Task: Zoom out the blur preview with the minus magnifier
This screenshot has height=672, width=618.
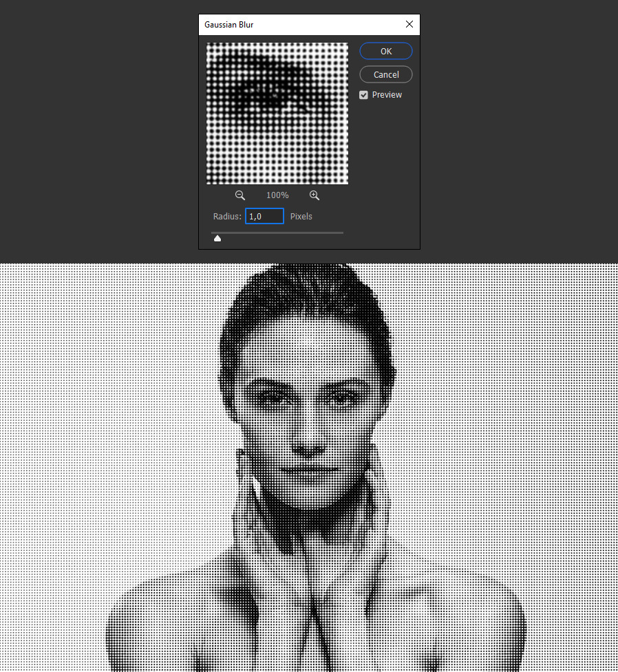Action: coord(240,195)
